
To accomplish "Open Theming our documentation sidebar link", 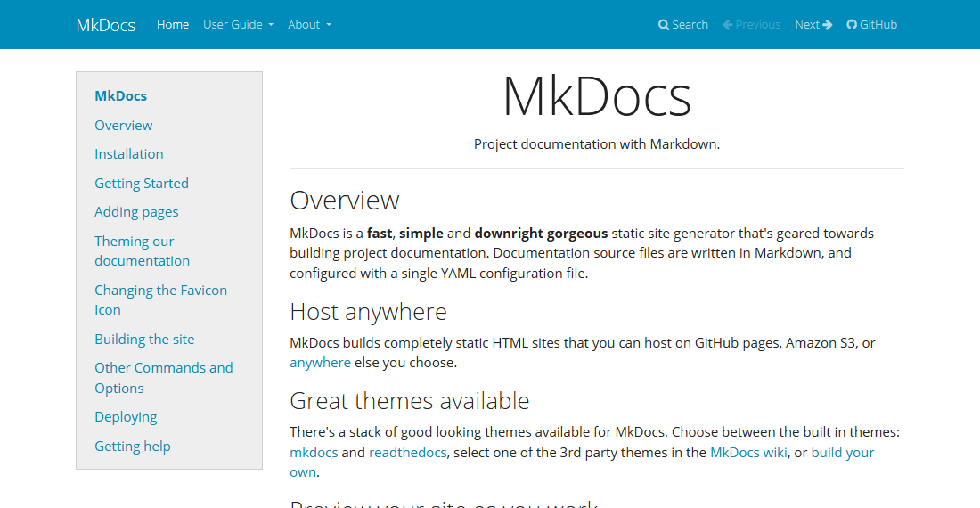I will pos(143,250).
